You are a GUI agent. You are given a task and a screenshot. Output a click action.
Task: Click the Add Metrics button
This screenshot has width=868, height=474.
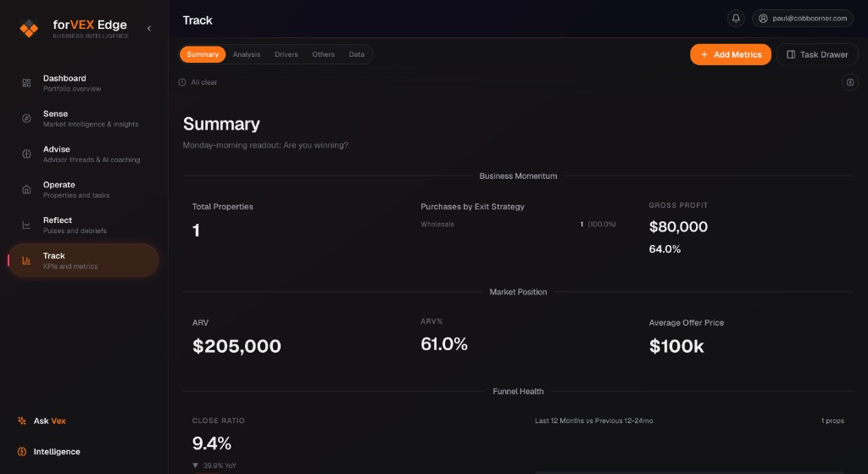tap(730, 54)
